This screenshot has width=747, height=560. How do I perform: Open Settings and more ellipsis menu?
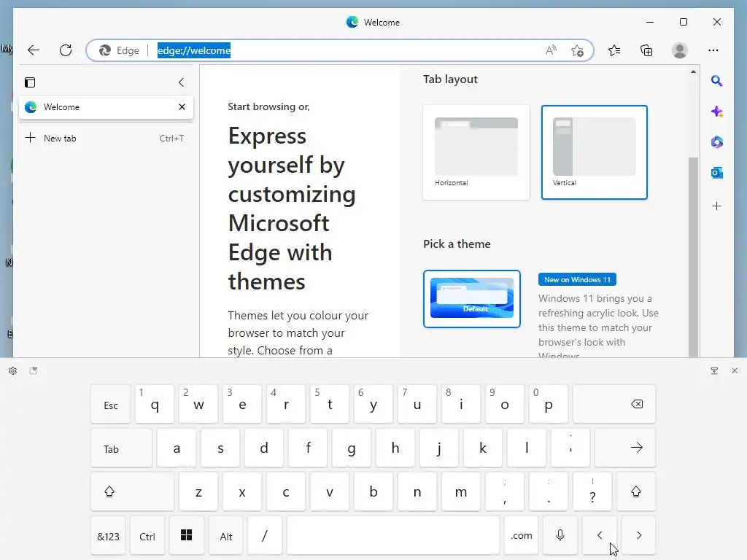click(x=713, y=50)
